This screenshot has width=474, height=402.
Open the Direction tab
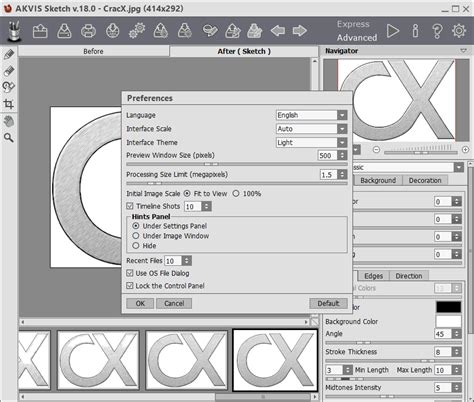click(x=409, y=276)
